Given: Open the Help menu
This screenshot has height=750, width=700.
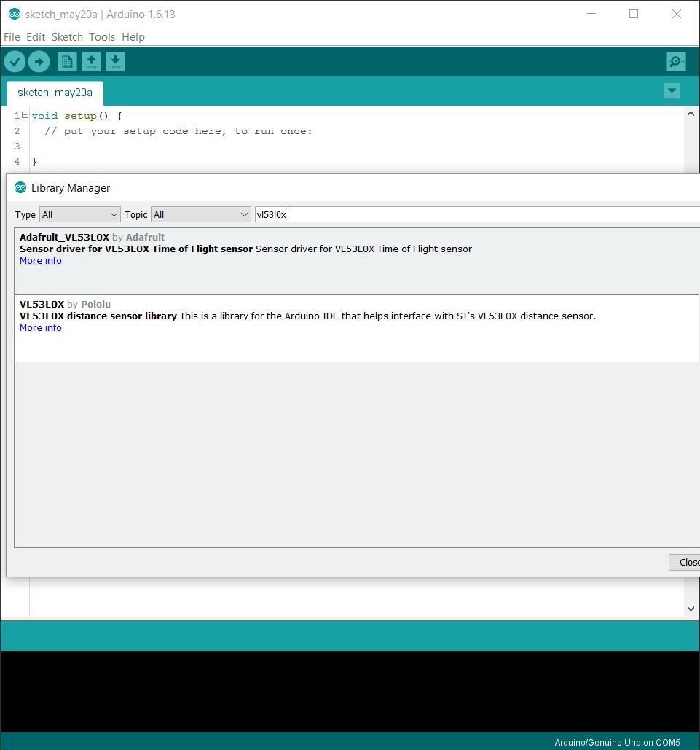Looking at the screenshot, I should click(x=133, y=37).
